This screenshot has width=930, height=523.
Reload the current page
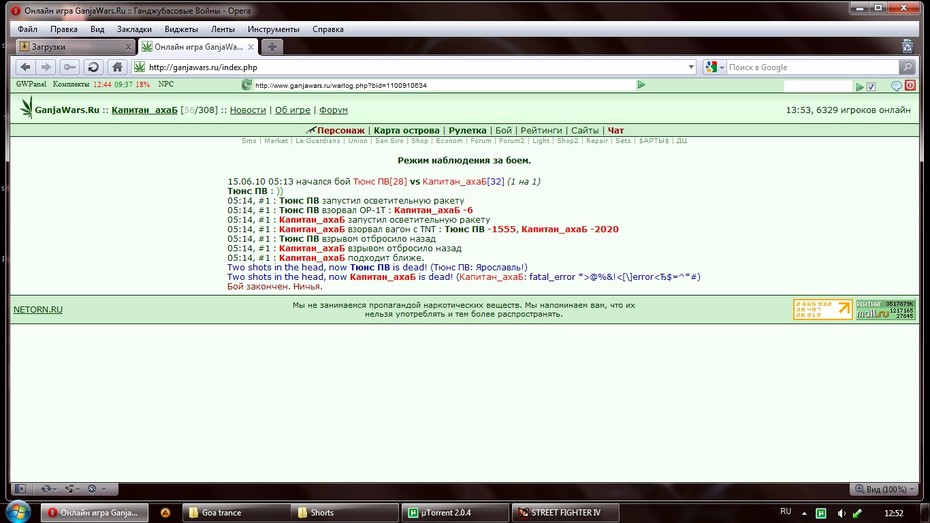[93, 67]
